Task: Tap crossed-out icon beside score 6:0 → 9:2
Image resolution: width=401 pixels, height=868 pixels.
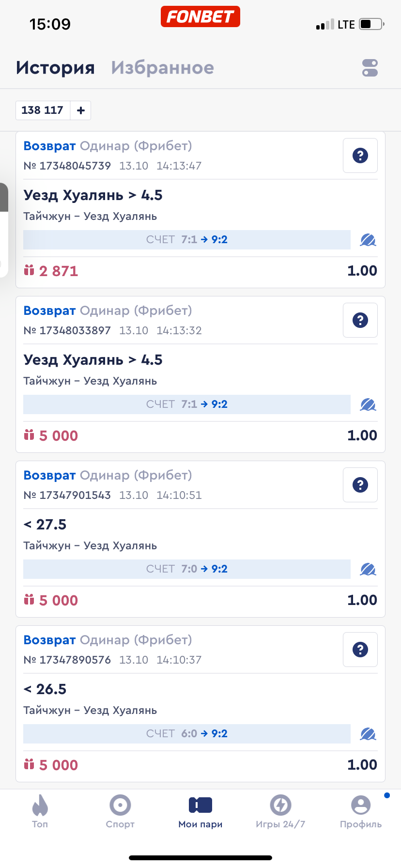Action: tap(368, 734)
